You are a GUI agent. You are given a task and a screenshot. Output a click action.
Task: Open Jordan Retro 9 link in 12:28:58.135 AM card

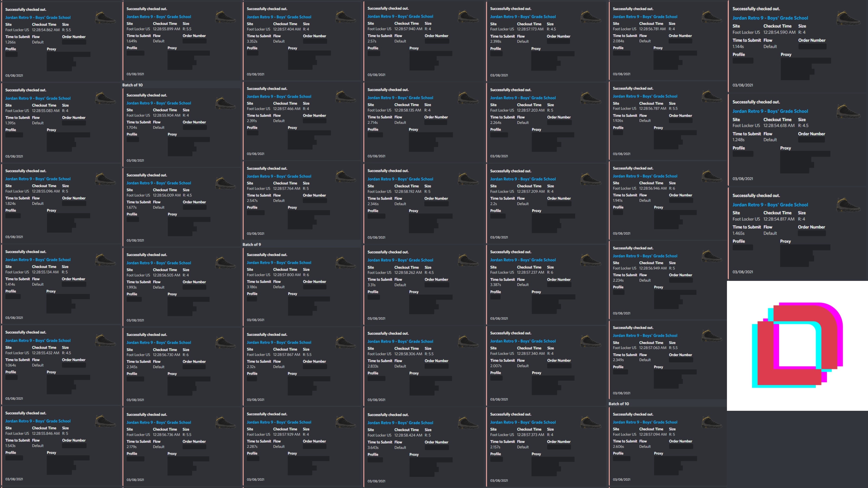pyautogui.click(x=400, y=98)
